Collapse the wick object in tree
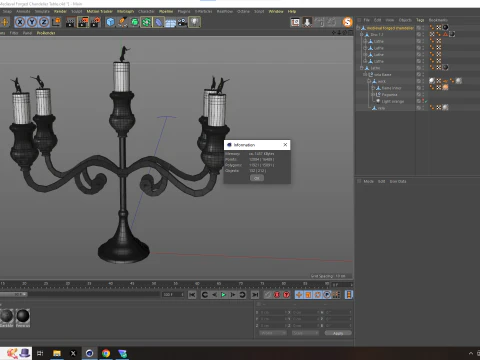 pyautogui.click(x=369, y=81)
